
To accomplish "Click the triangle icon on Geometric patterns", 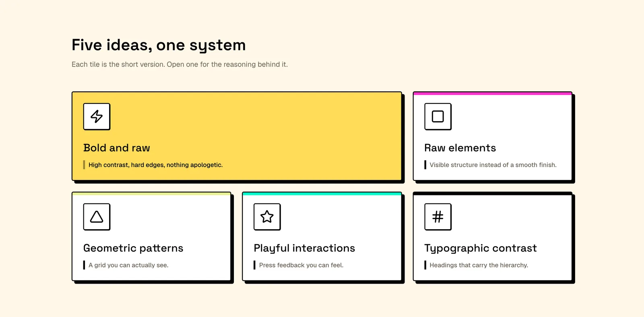I will [97, 217].
